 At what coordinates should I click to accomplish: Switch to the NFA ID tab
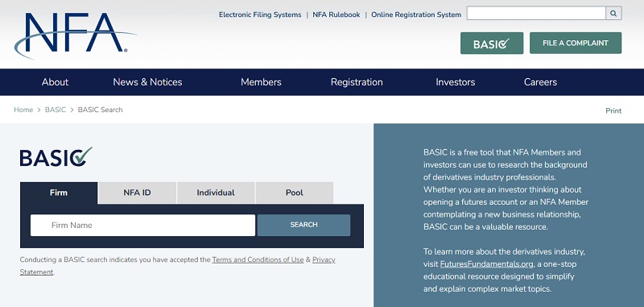[137, 193]
